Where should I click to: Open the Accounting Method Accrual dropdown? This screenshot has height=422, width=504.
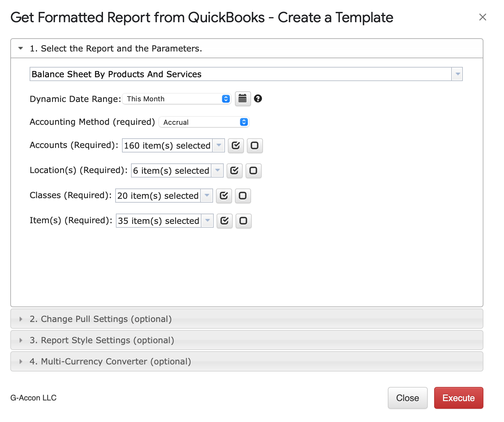(x=204, y=122)
